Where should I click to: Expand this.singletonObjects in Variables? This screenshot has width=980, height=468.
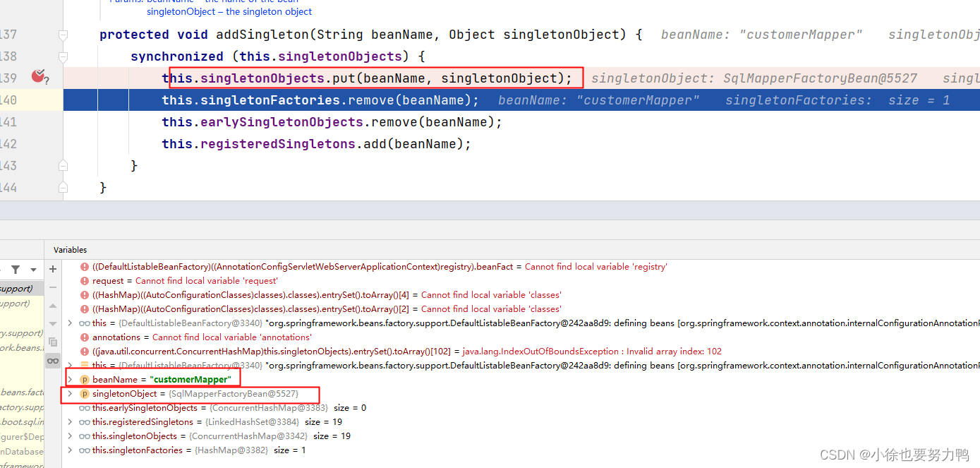pos(70,436)
